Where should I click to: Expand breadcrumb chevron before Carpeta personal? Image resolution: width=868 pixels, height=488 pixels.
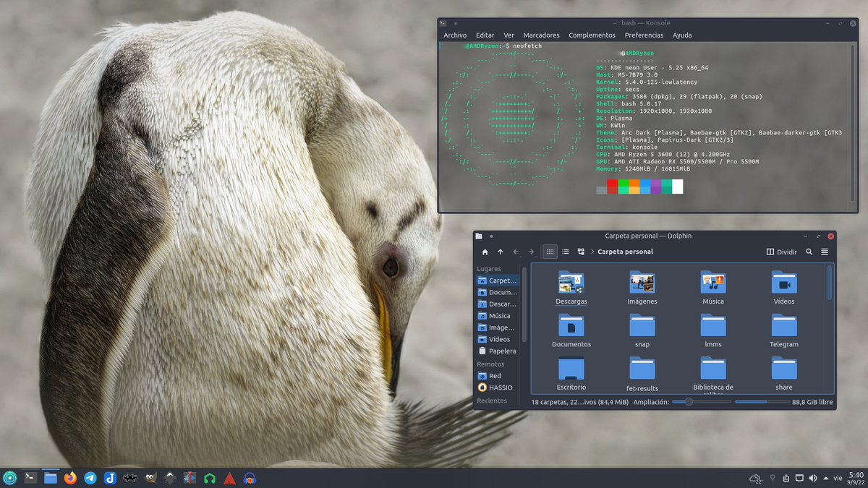592,252
